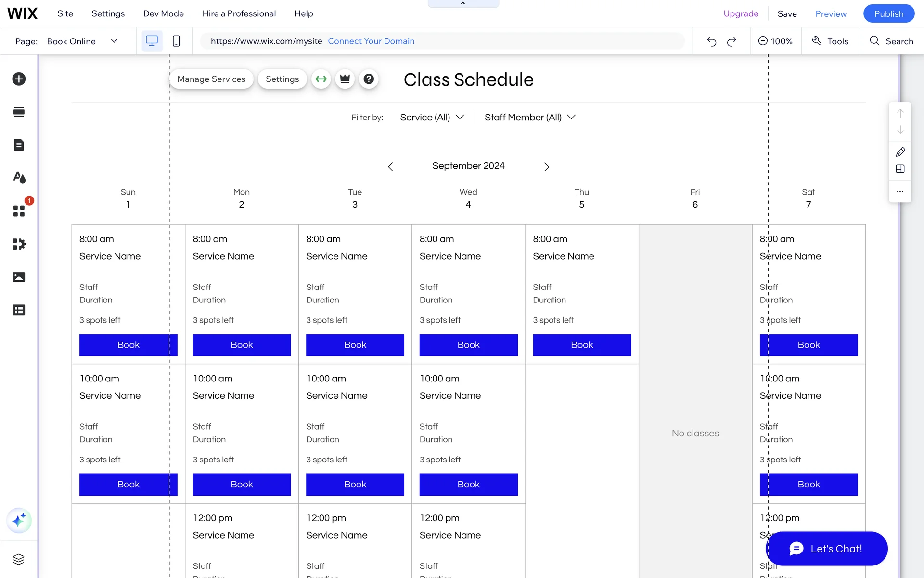Click the Publish button
The height and width of the screenshot is (578, 924).
(x=888, y=13)
